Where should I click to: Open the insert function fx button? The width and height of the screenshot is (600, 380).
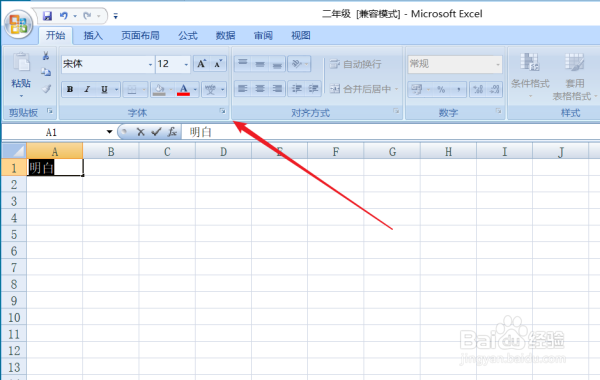tap(172, 132)
